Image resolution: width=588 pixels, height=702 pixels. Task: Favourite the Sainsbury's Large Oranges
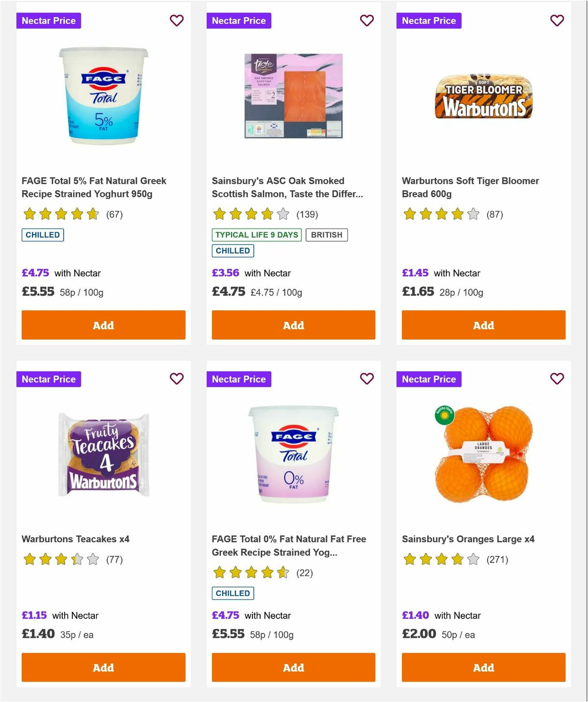click(x=557, y=379)
